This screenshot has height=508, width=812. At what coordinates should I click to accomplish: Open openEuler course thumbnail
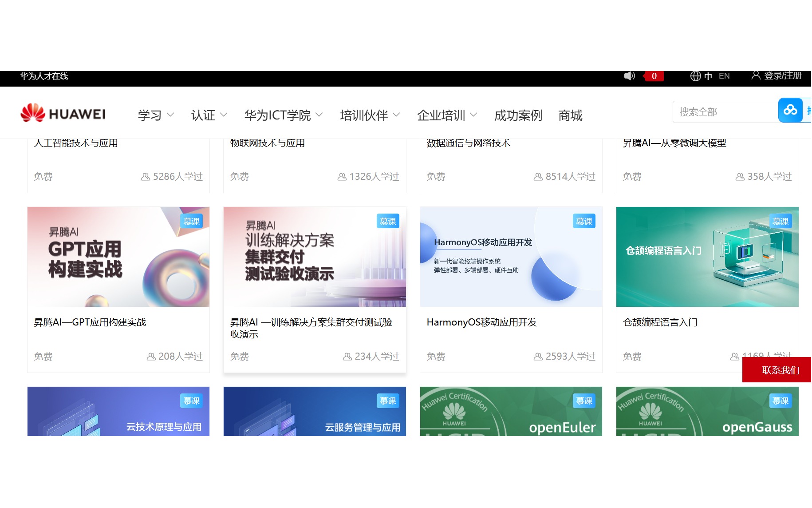click(x=511, y=411)
